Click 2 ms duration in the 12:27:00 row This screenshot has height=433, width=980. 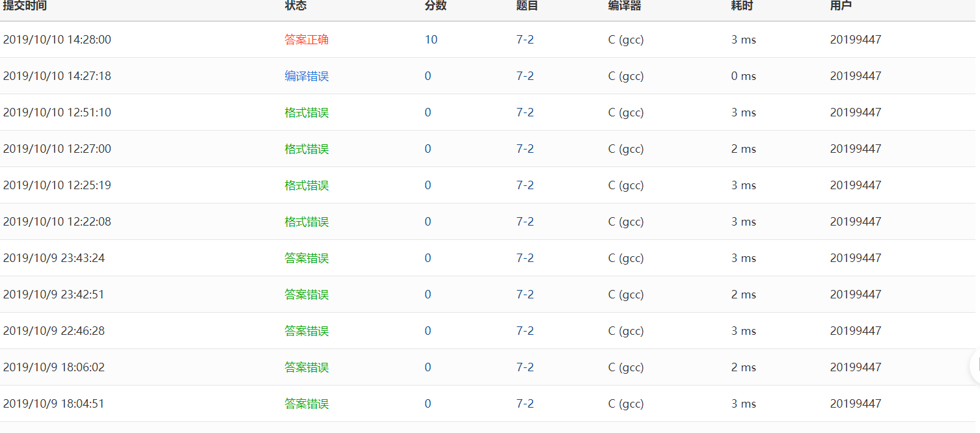point(744,149)
